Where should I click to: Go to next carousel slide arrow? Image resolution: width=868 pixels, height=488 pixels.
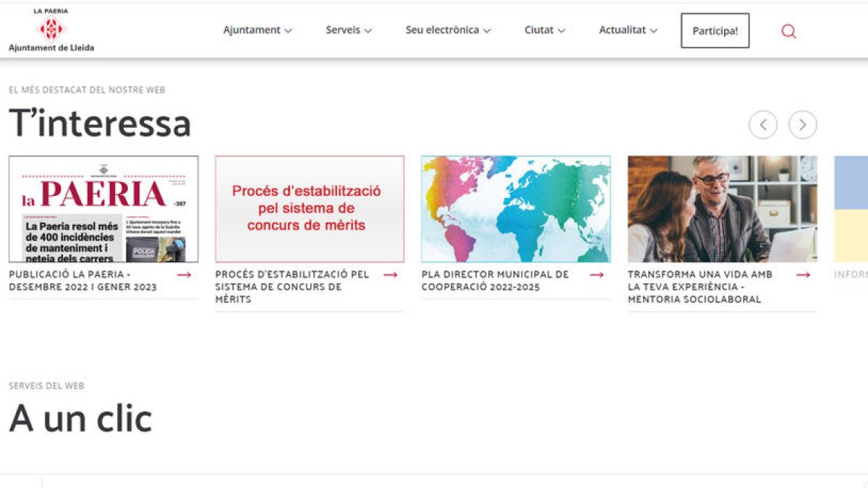pyautogui.click(x=803, y=125)
